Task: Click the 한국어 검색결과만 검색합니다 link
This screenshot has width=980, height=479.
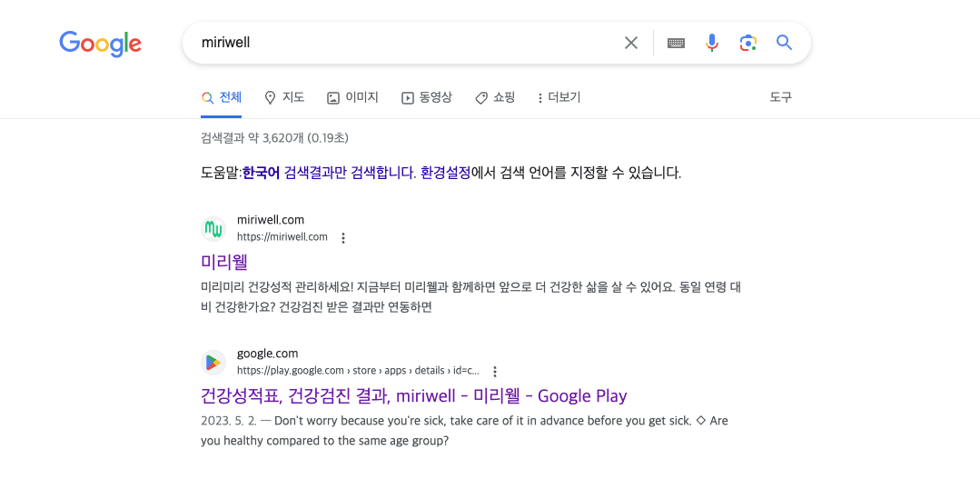Action: (329, 174)
